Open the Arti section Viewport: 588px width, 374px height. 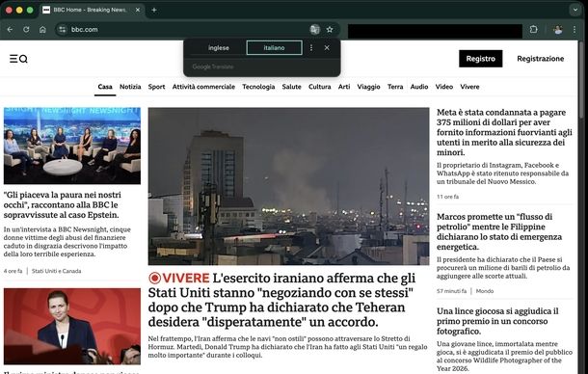pos(344,87)
